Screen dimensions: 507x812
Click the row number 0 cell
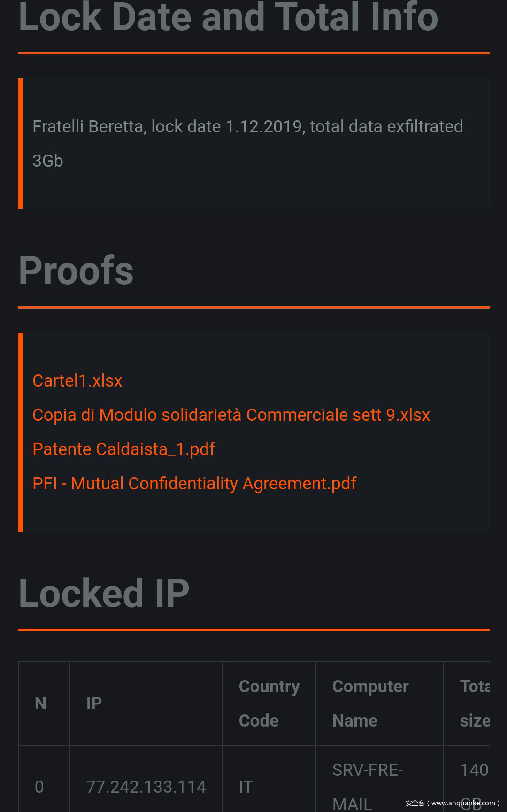pyautogui.click(x=39, y=787)
